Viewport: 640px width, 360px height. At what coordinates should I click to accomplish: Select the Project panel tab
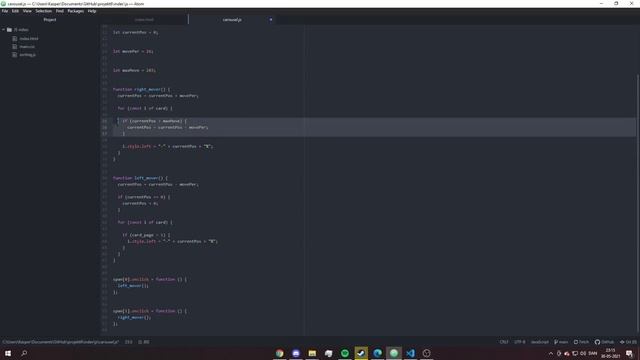(50, 20)
